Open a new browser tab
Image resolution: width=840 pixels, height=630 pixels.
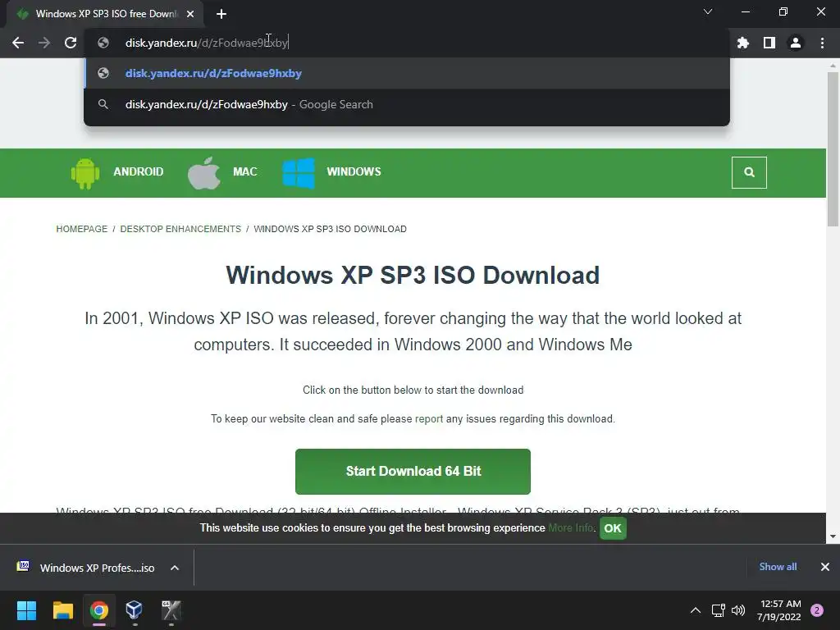[221, 14]
